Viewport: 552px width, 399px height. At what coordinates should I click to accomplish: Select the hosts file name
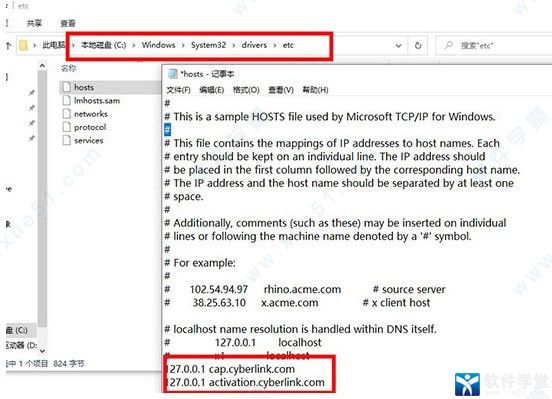click(84, 87)
